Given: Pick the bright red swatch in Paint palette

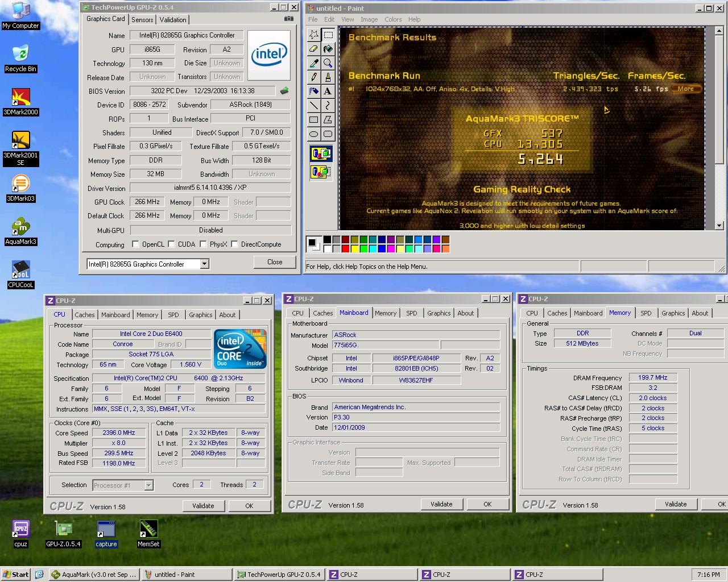Looking at the screenshot, I should click(x=345, y=248).
